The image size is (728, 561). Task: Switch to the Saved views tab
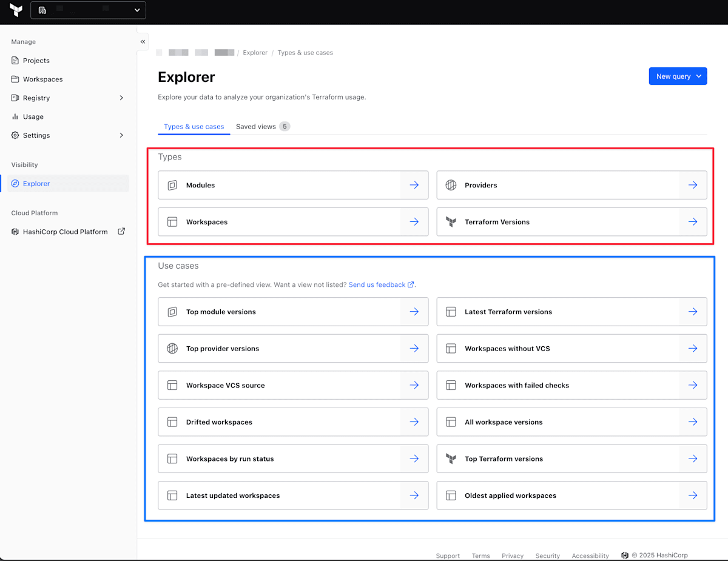263,127
